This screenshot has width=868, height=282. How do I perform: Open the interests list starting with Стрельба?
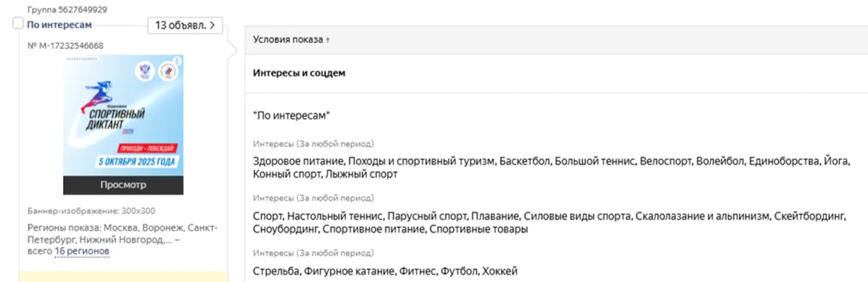[385, 271]
